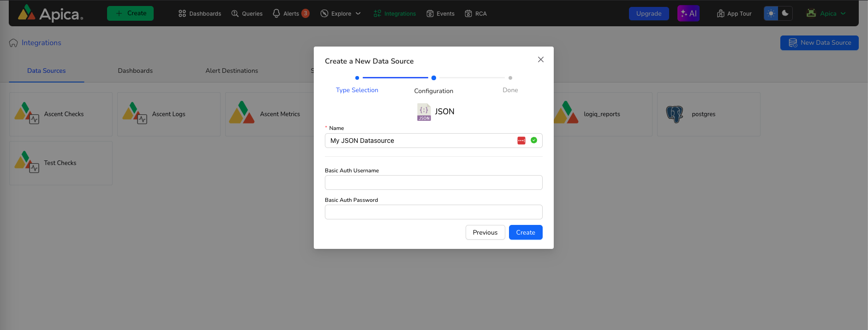Switch to the Dashboards tab

point(135,71)
